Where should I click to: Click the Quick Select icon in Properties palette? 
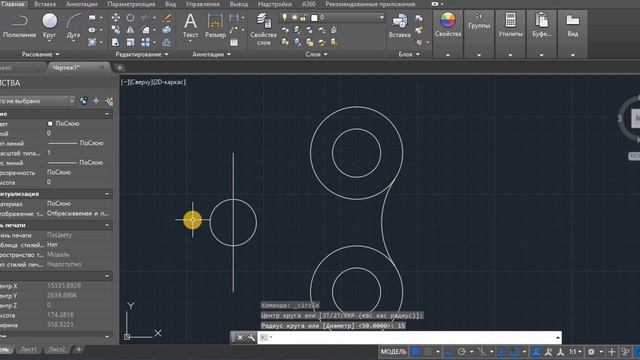tap(109, 101)
